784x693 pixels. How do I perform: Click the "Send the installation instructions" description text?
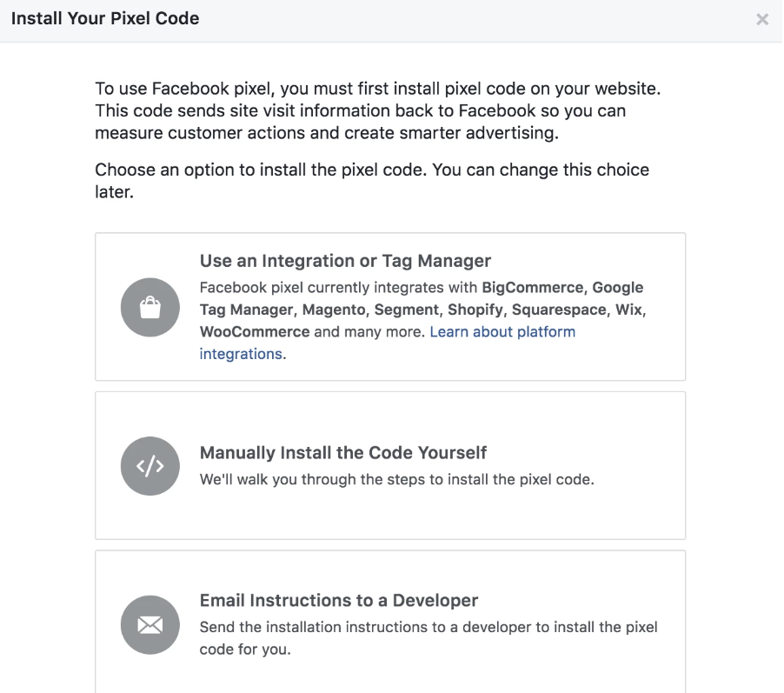429,627
